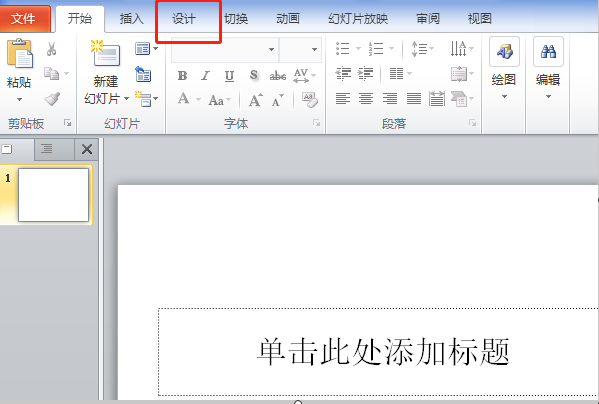
Task: Click Clear All Formatting eraser icon
Action: [x=309, y=99]
